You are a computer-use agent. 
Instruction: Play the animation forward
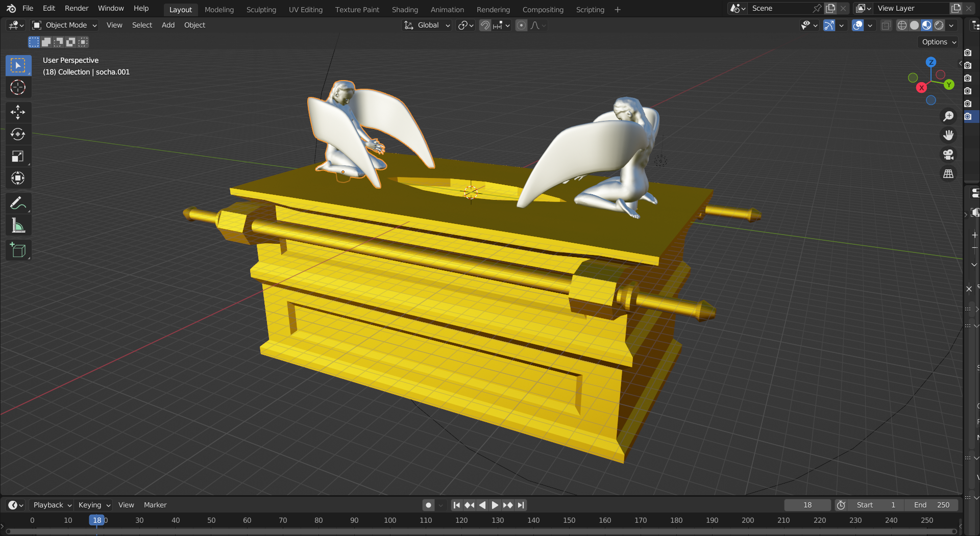pos(495,505)
